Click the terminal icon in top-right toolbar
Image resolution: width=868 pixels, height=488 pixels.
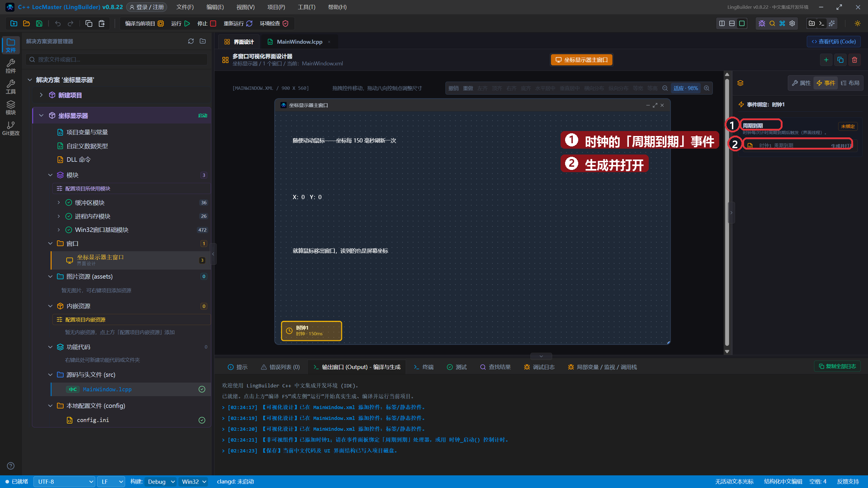(x=822, y=23)
